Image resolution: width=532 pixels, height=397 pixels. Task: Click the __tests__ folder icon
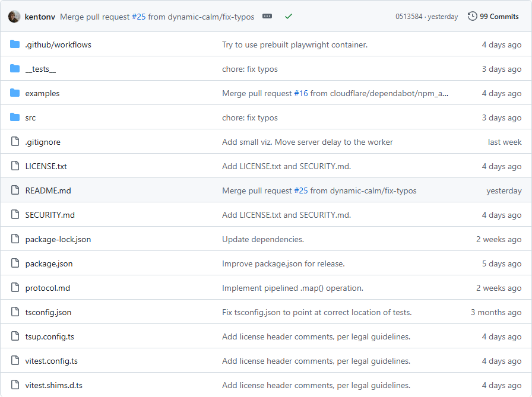15,69
